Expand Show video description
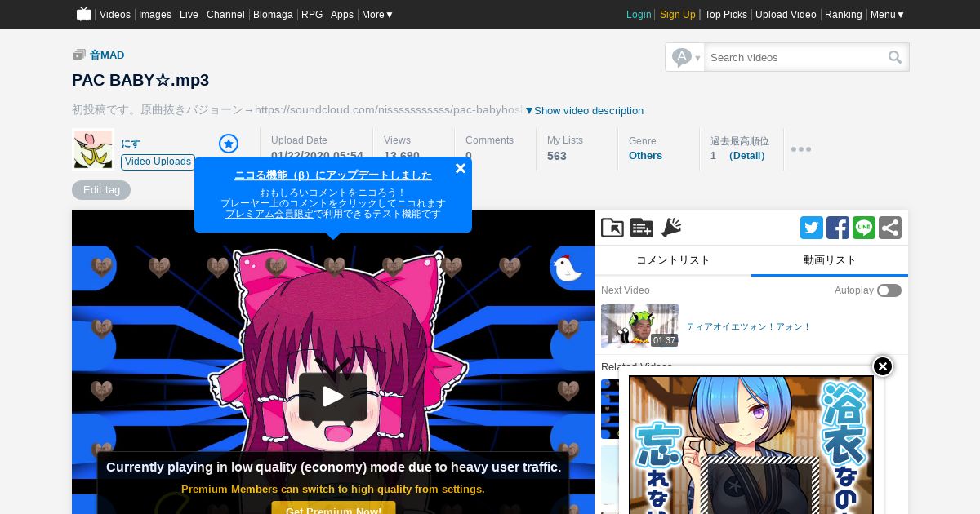The width and height of the screenshot is (980, 514). pyautogui.click(x=584, y=110)
